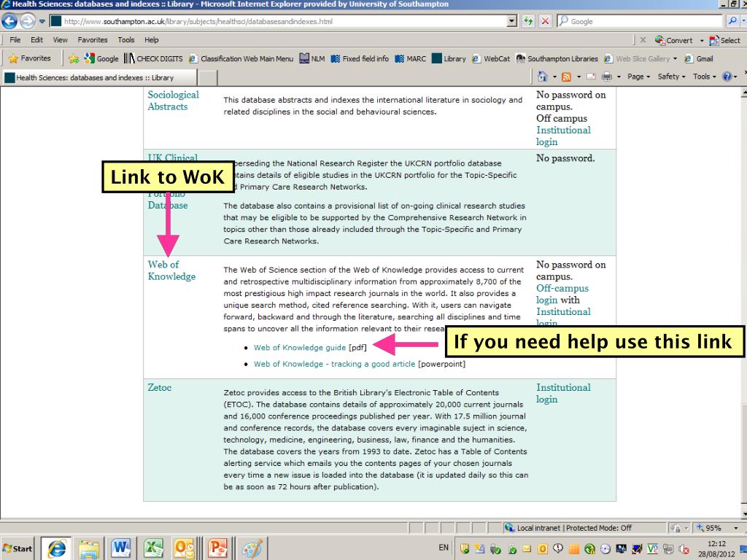Click the Select toolbar button
Screen dimensions: 747x560
725,41
